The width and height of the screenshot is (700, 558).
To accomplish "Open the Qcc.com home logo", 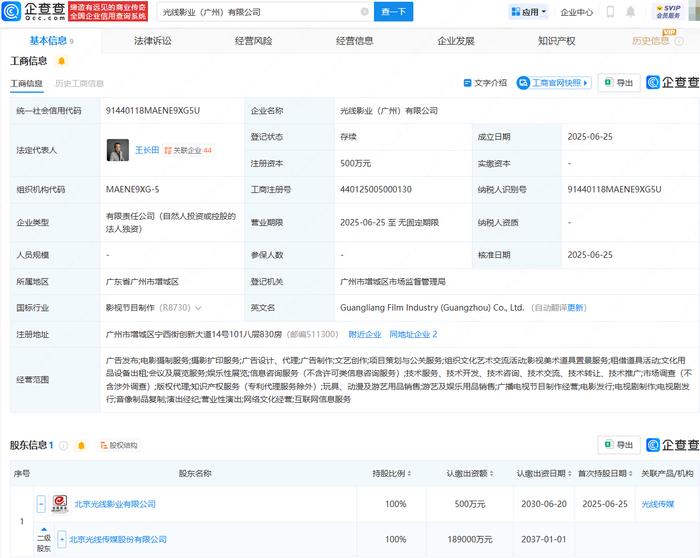I will click(34, 11).
